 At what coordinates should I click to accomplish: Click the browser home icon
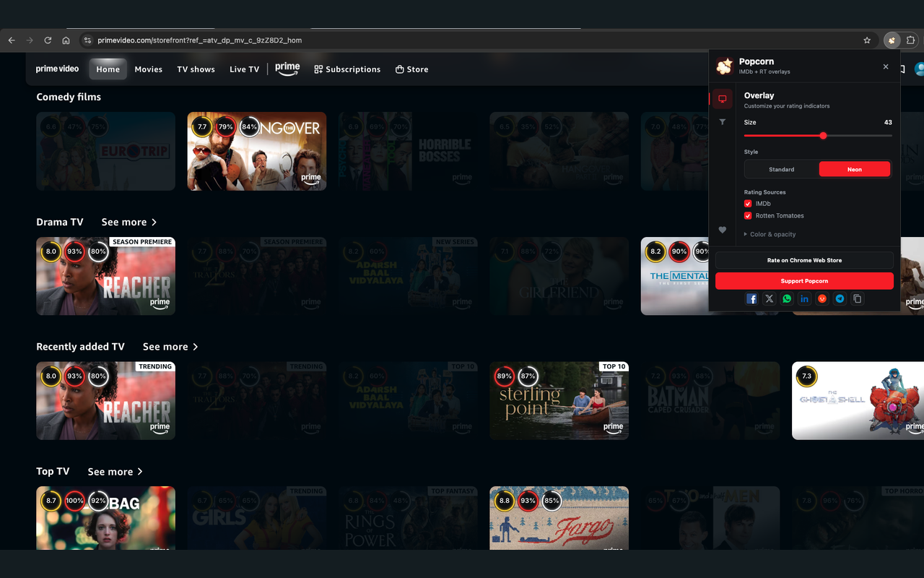coord(66,40)
